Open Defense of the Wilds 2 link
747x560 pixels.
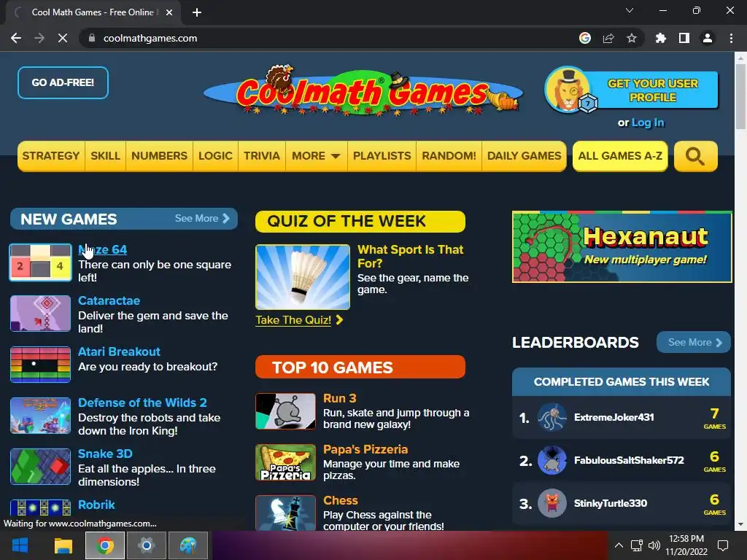point(142,402)
